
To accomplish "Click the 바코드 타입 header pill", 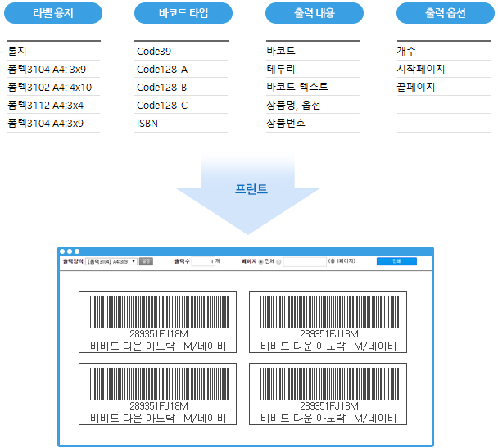I will coord(183,13).
